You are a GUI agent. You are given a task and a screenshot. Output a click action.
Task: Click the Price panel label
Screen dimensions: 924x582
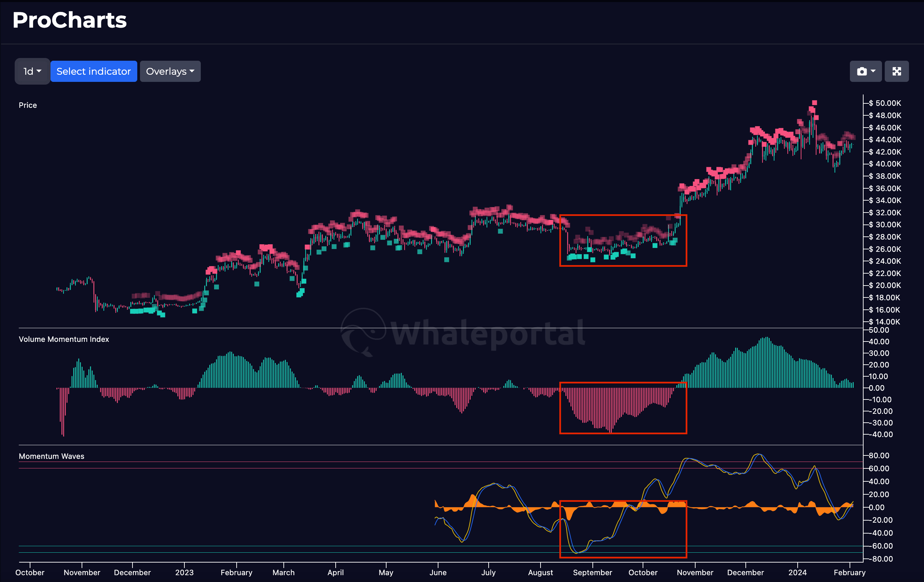click(x=28, y=105)
